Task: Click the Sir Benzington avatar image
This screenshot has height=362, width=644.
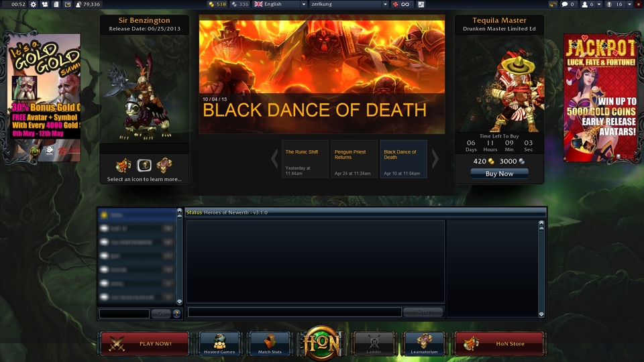Action: tap(145, 89)
